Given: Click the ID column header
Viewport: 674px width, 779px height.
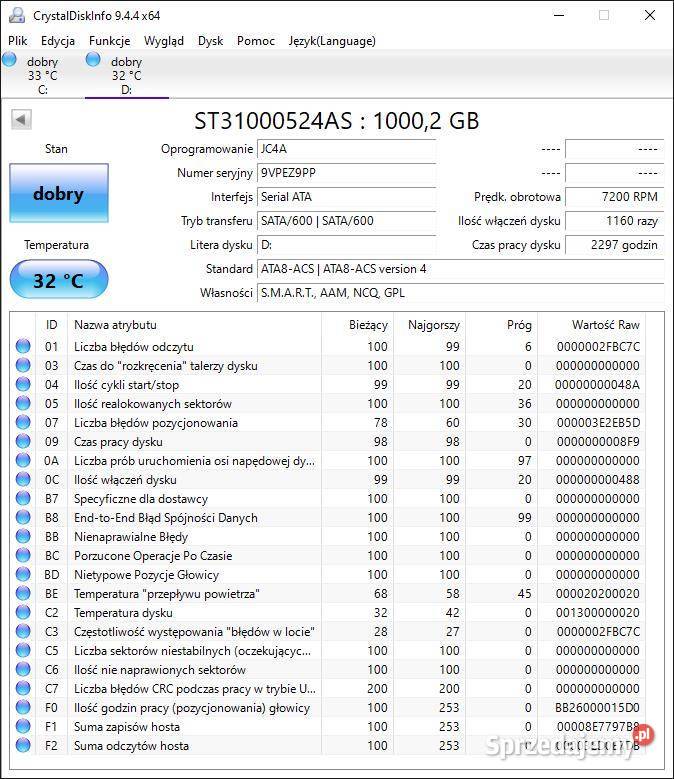Looking at the screenshot, I should [x=52, y=325].
